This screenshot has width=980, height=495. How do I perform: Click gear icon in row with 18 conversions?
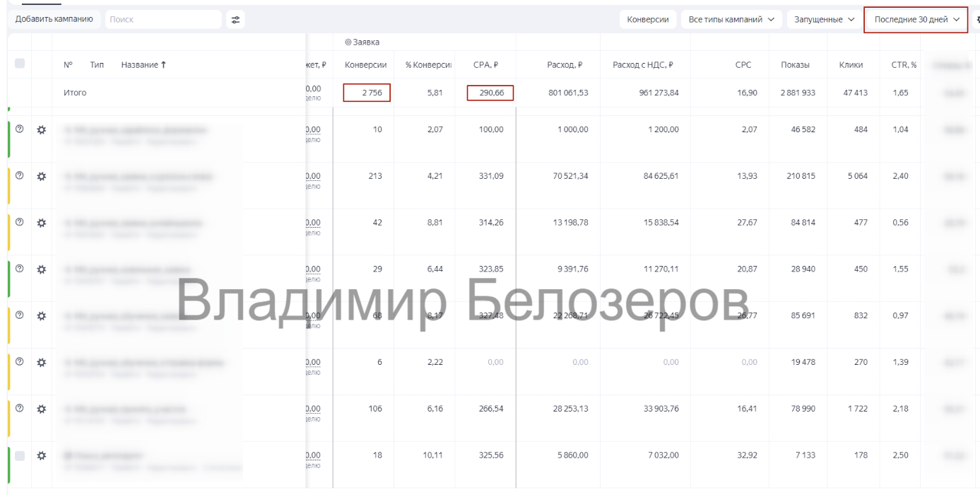pos(41,455)
